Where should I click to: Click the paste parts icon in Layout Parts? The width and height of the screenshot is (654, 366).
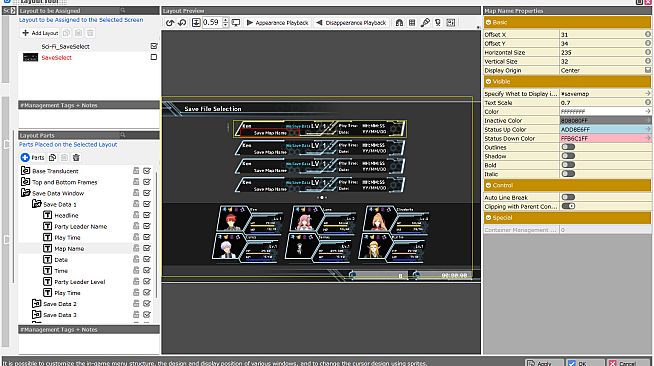(x=64, y=158)
